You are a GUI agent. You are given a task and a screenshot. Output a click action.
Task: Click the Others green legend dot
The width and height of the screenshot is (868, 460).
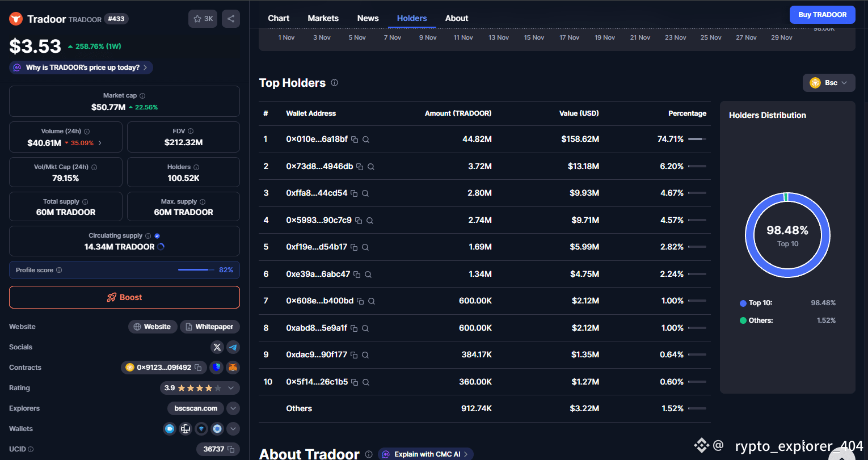(743, 321)
